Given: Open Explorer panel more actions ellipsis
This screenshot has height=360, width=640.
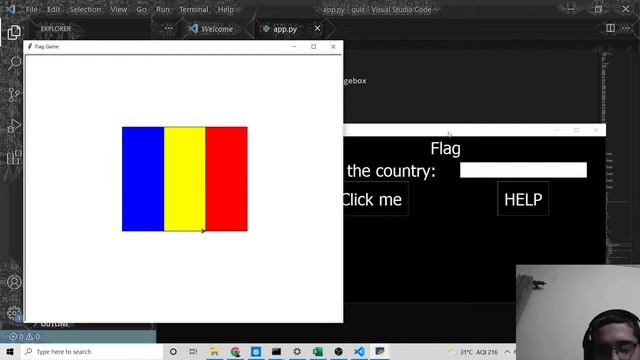Looking at the screenshot, I should click(x=168, y=28).
